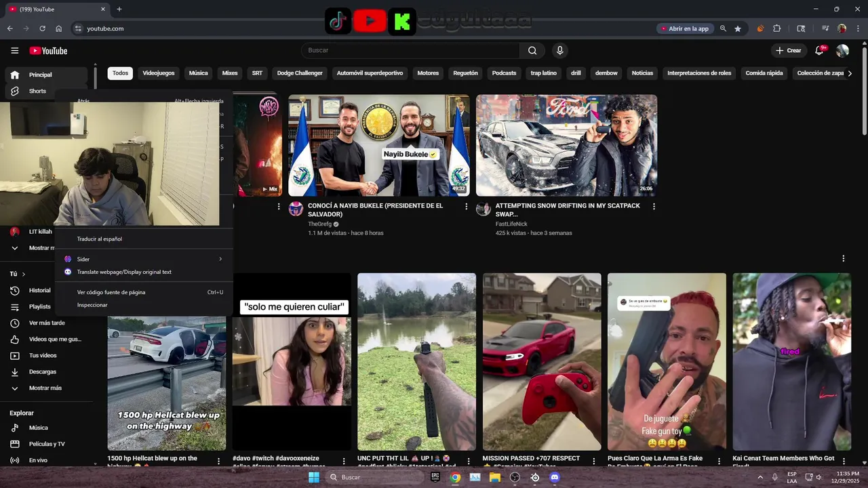
Task: Open the notifications bell
Action: click(x=819, y=51)
